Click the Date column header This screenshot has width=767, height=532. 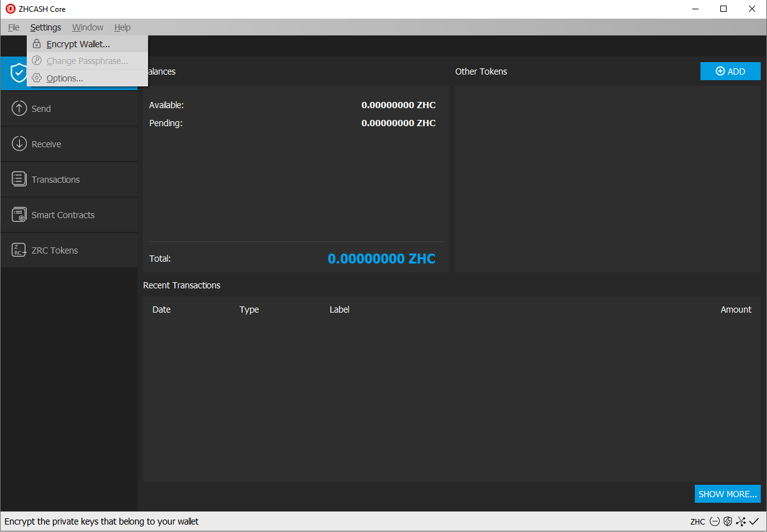point(161,310)
